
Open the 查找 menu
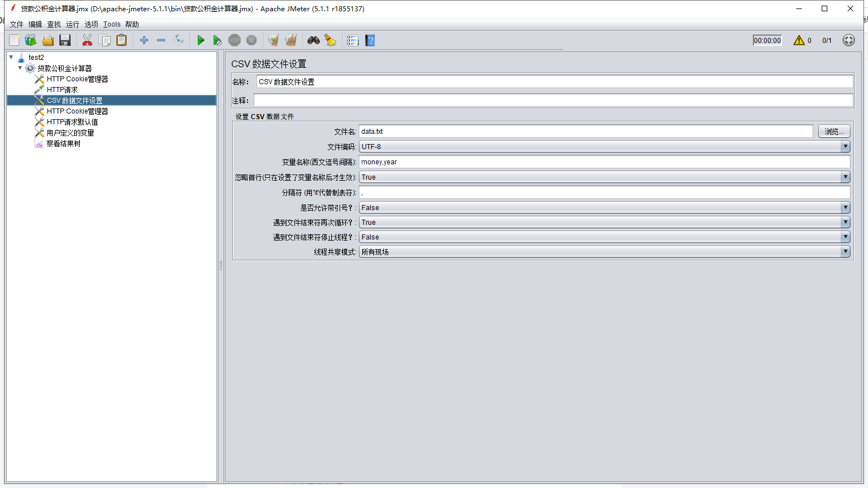[x=54, y=24]
